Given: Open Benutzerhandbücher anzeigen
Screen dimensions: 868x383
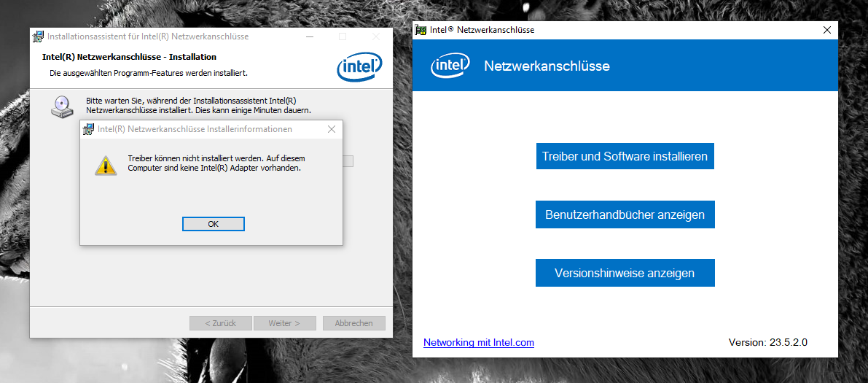Looking at the screenshot, I should (625, 214).
